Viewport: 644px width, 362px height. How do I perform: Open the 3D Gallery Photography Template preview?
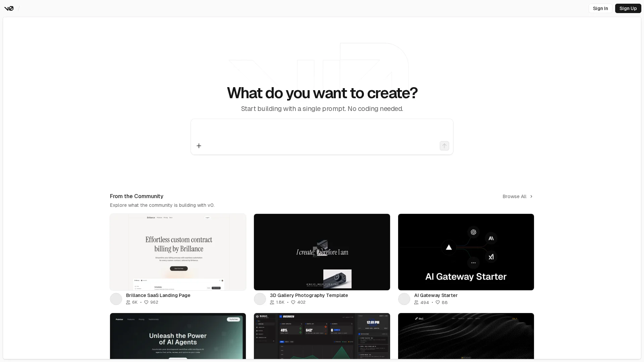(x=322, y=252)
